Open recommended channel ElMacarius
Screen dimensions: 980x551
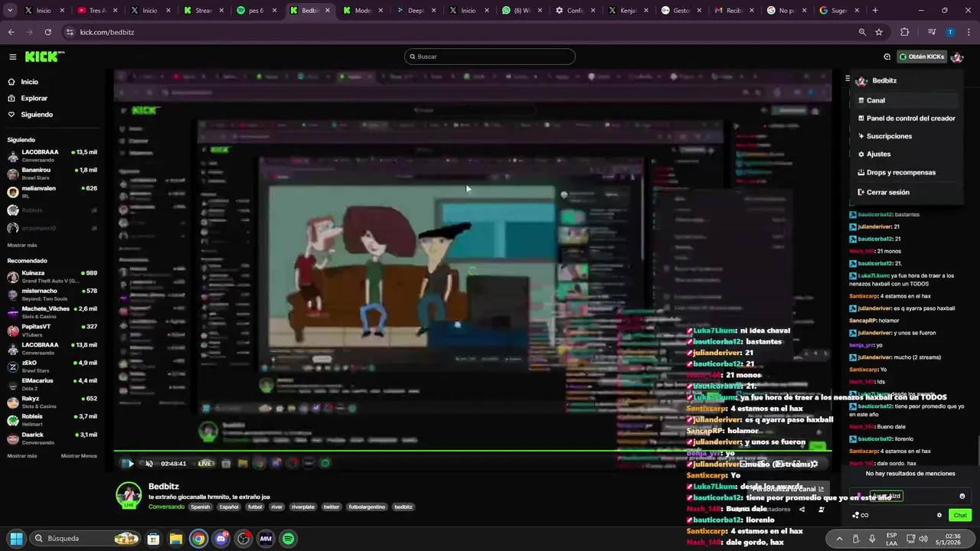[x=52, y=384]
